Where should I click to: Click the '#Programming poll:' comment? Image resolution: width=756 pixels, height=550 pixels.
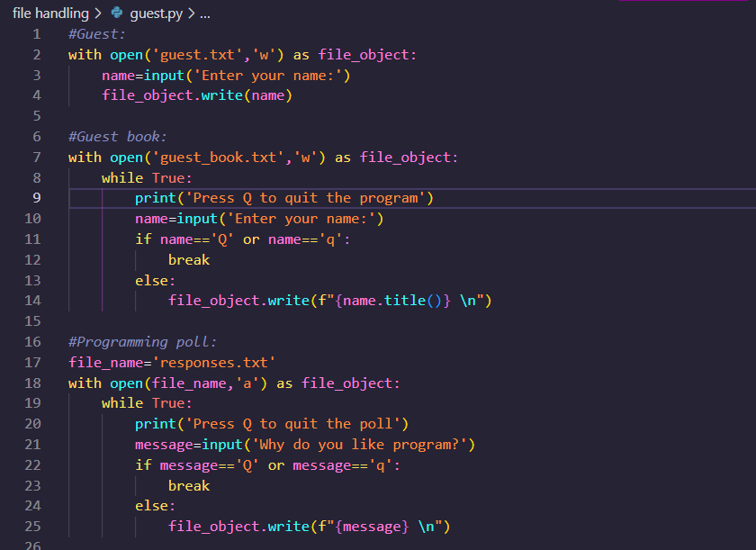143,342
